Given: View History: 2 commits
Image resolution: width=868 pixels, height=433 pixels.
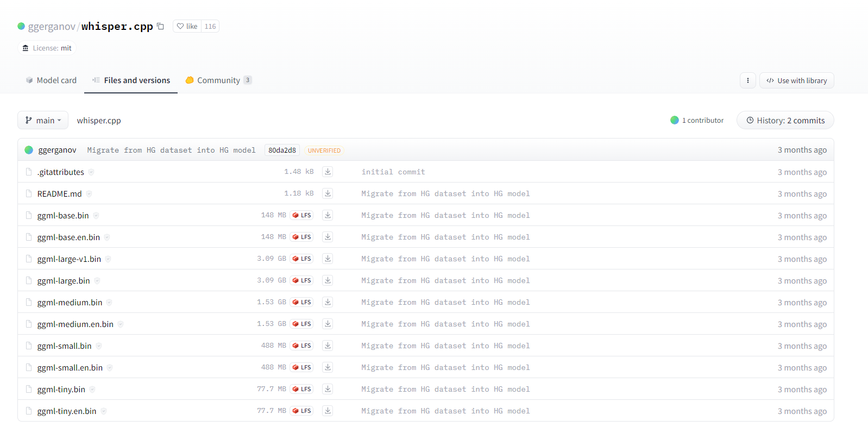Looking at the screenshot, I should 785,120.
